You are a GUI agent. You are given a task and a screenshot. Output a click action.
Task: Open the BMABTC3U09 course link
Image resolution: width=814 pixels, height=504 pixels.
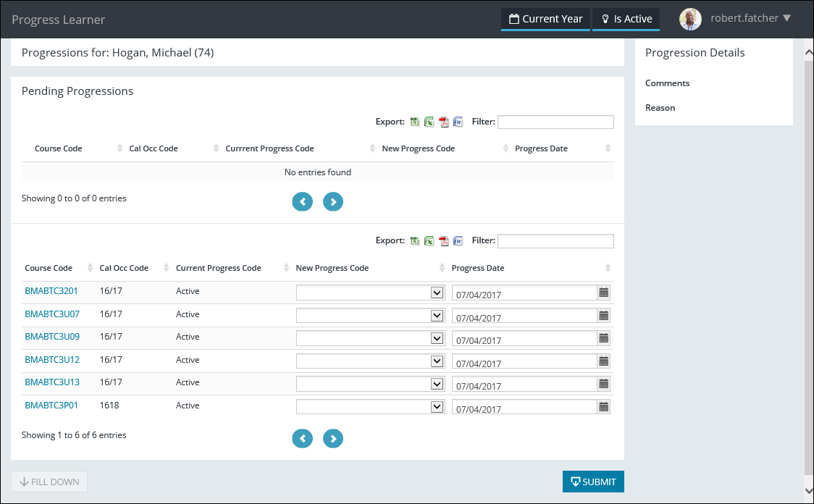51,336
